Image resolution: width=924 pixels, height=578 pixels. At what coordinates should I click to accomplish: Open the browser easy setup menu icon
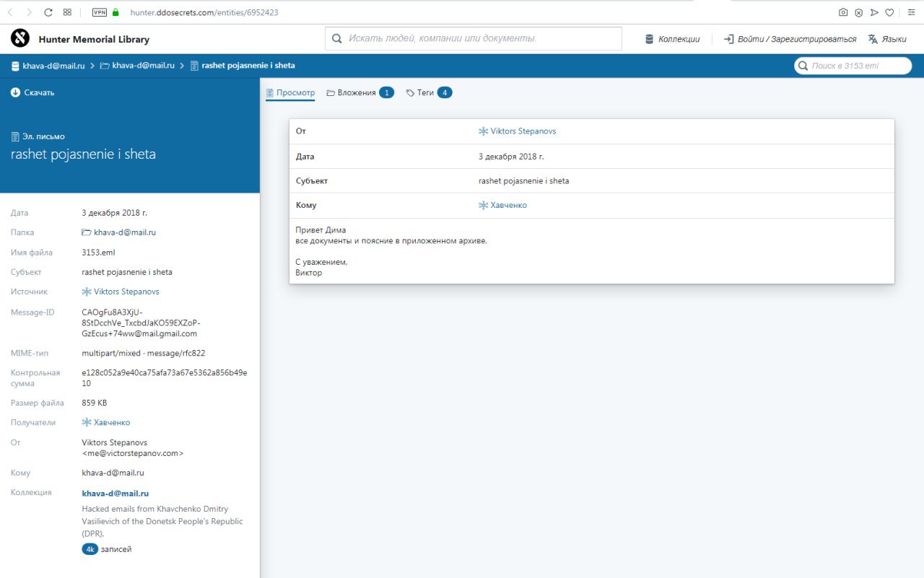912,12
